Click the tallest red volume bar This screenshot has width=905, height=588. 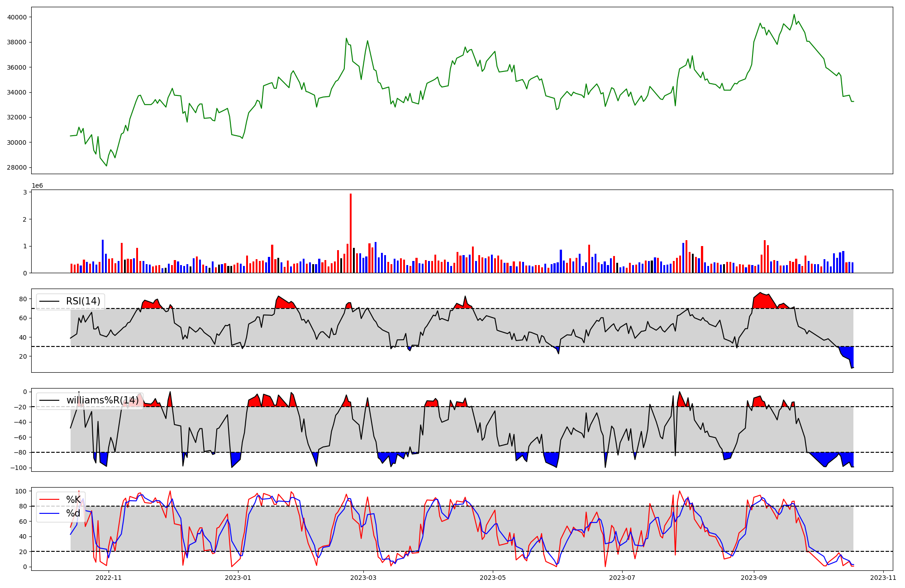351,233
